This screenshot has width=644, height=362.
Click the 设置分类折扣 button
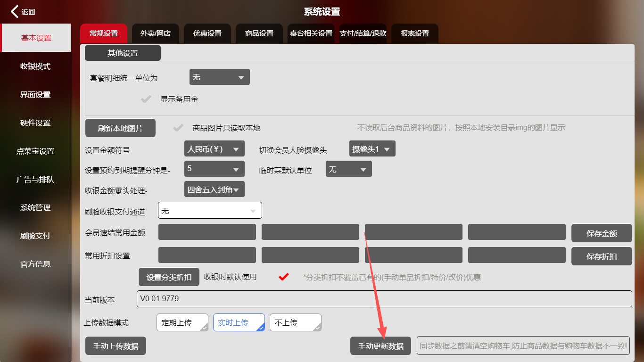[x=169, y=277]
